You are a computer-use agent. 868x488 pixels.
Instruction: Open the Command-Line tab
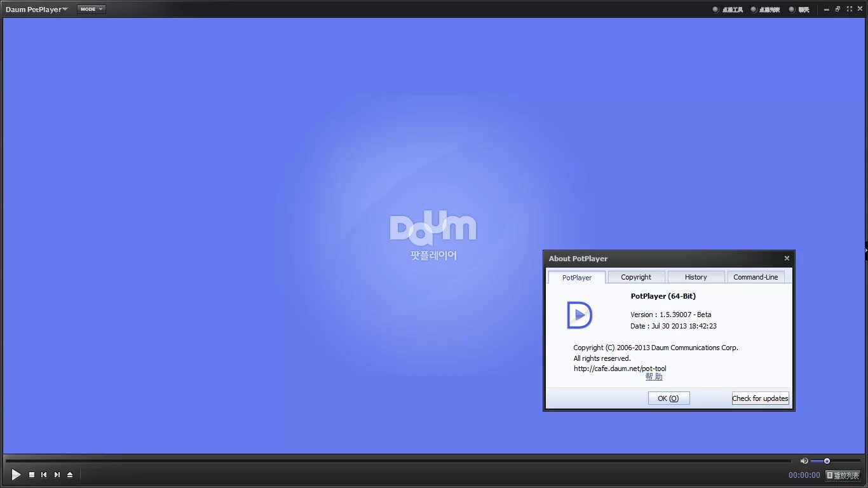(756, 277)
